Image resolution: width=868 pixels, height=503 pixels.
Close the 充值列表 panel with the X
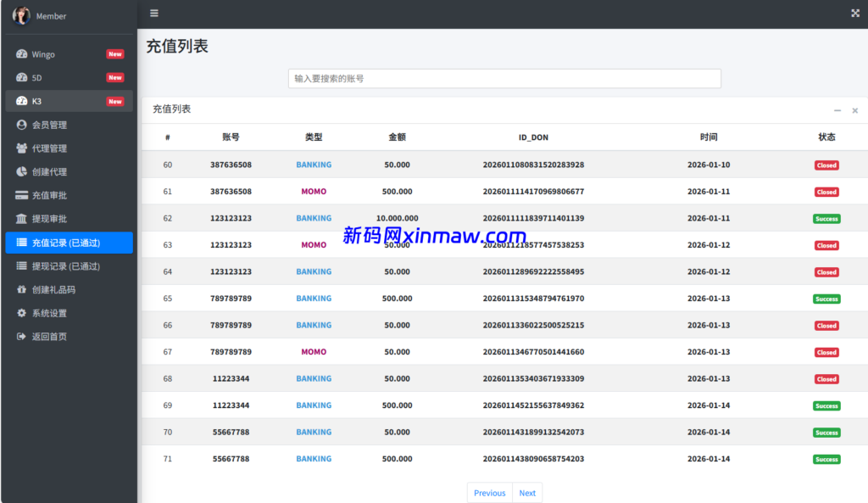click(854, 109)
